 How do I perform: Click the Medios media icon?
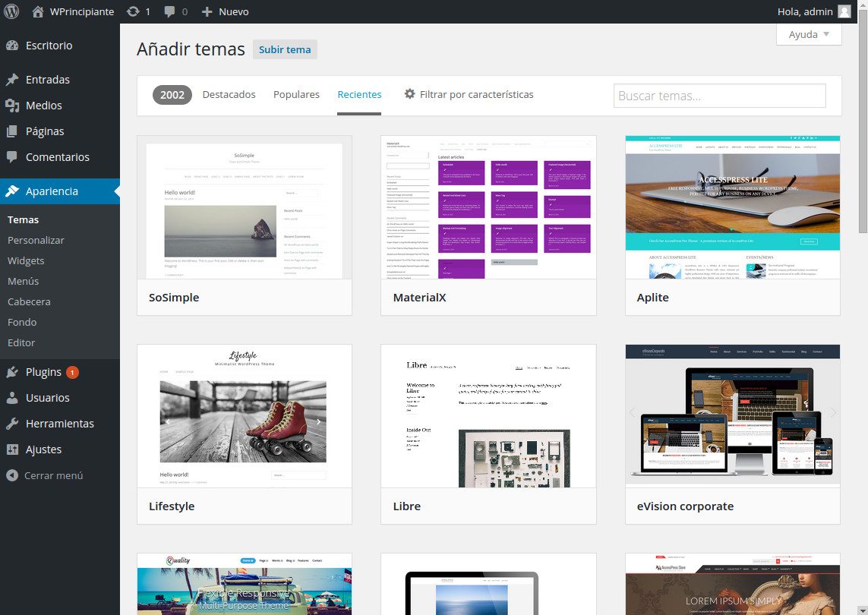(12, 106)
